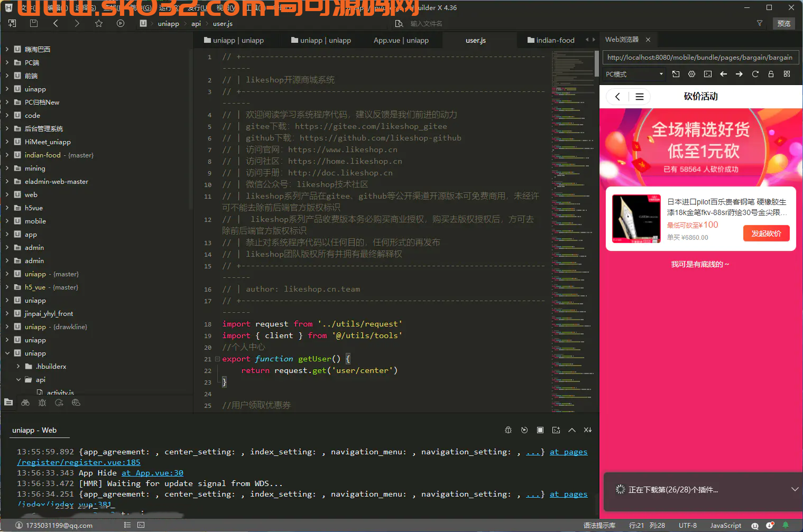The height and width of the screenshot is (532, 803).
Task: Collapse the api folder in tree
Action: pos(19,379)
